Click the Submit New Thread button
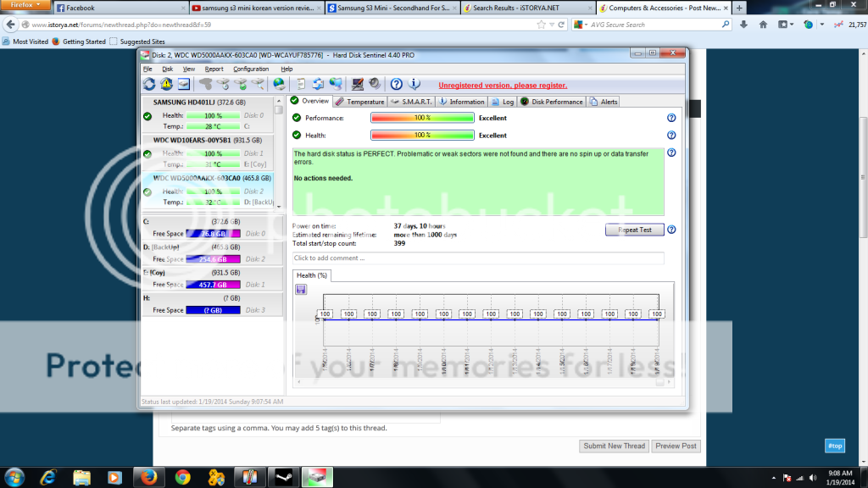The height and width of the screenshot is (488, 868). [615, 446]
